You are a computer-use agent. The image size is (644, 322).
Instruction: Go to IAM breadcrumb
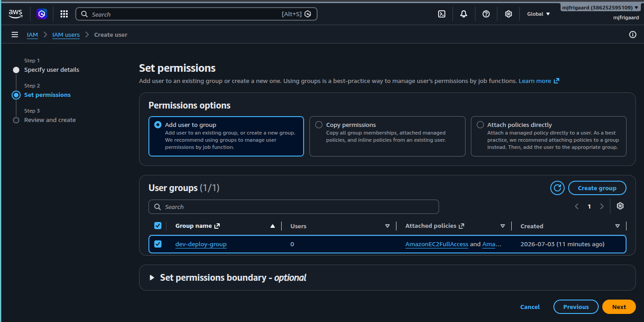(32, 35)
